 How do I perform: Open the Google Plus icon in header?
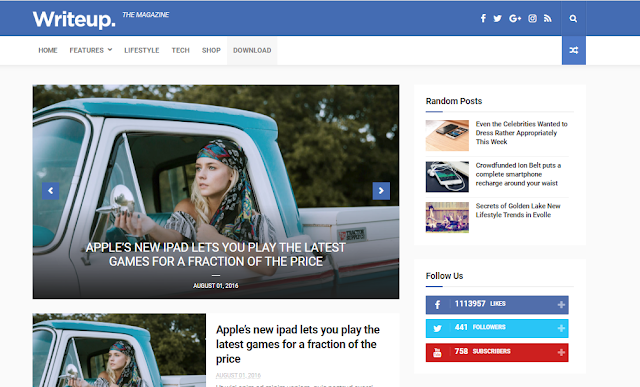coord(515,18)
